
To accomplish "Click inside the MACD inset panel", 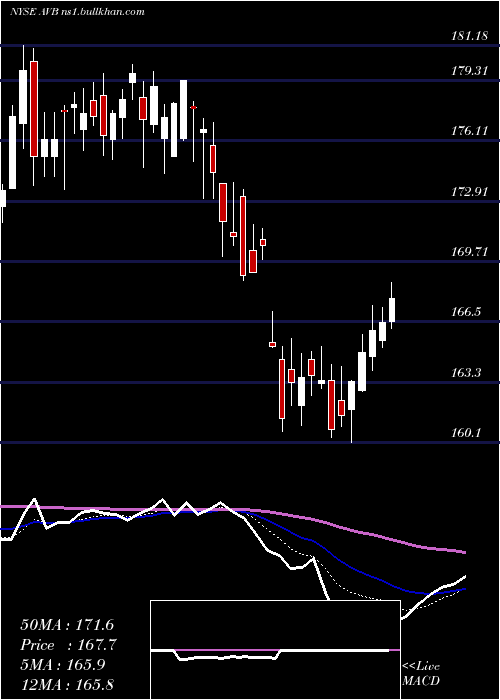I will click(275, 650).
